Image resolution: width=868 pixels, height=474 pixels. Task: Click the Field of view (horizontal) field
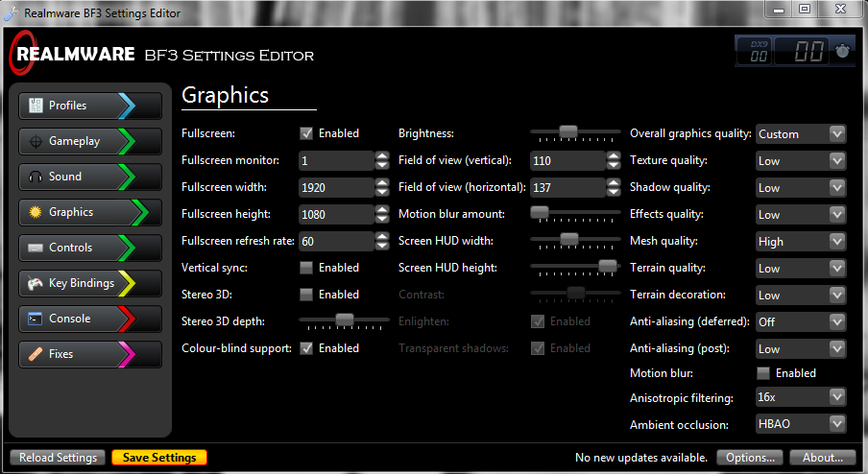(x=568, y=187)
